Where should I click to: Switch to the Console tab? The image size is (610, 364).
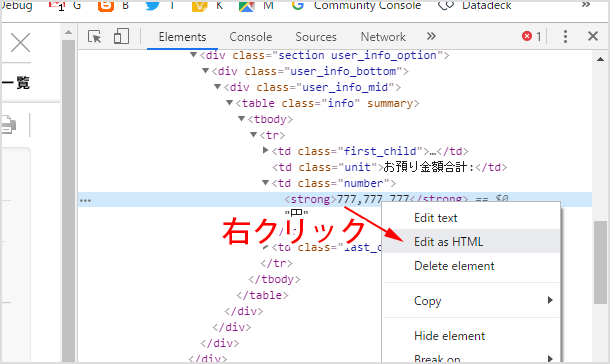251,37
